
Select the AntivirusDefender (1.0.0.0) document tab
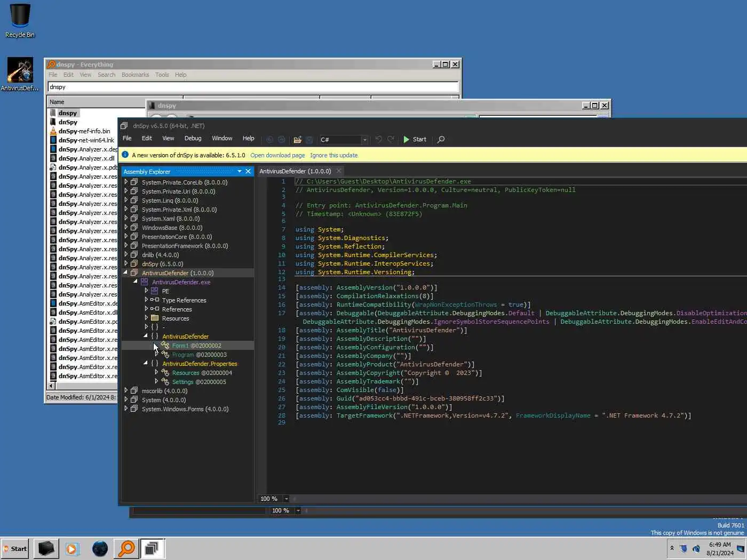(x=295, y=171)
